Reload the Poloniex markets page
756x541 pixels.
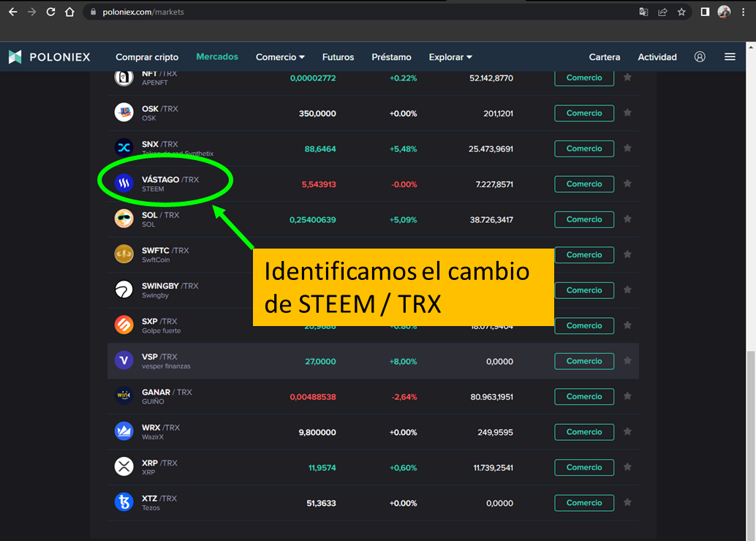coord(50,12)
